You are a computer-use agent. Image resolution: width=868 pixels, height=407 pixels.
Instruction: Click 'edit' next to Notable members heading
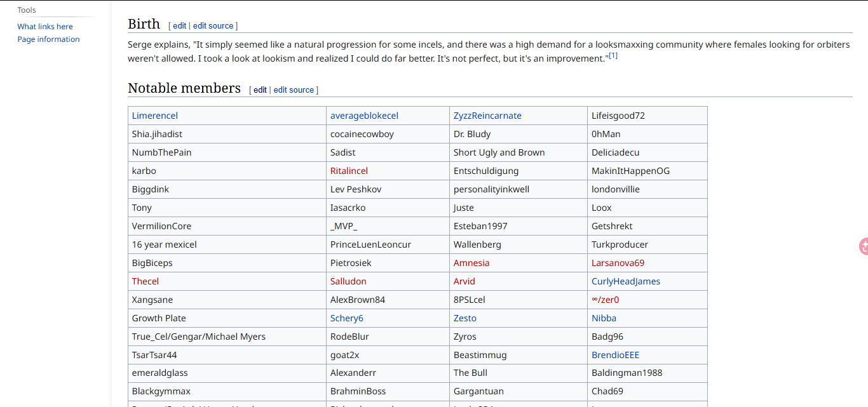261,90
